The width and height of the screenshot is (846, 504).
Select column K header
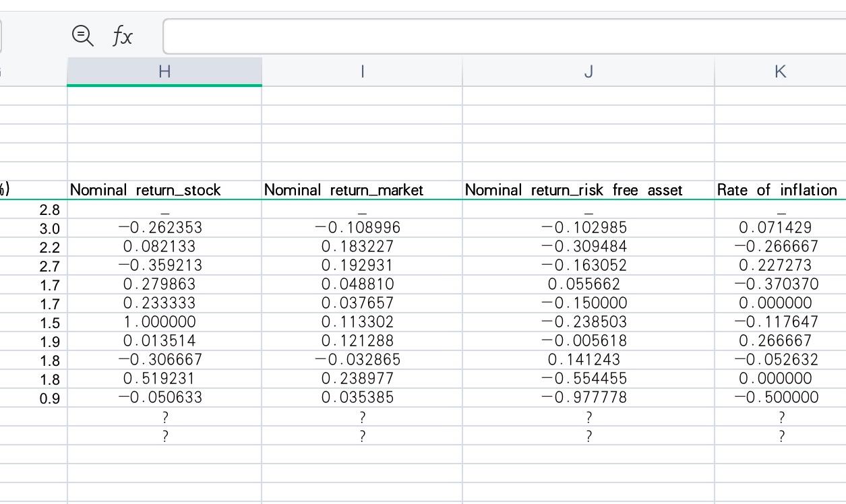[x=780, y=71]
